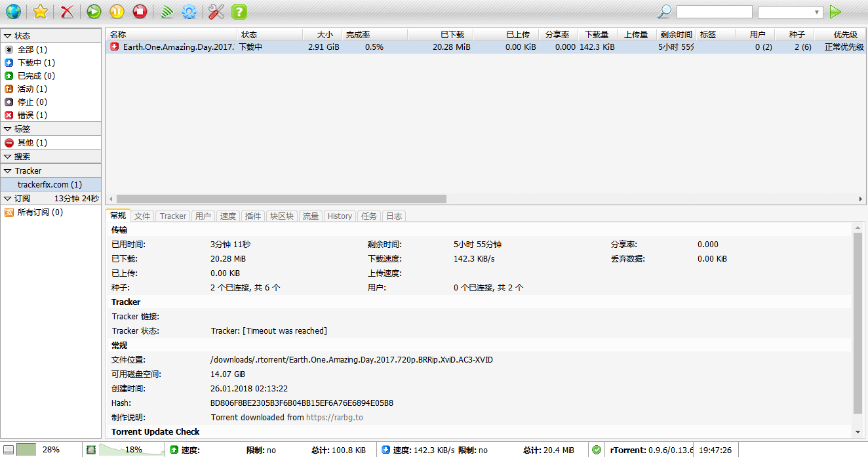
Task: Switch to the 文件 tab
Action: tap(142, 216)
